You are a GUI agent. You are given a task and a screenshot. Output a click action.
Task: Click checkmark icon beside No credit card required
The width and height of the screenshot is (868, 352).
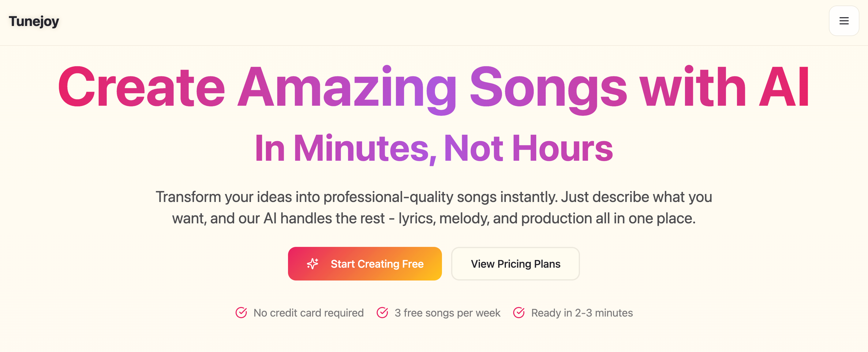pos(241,313)
